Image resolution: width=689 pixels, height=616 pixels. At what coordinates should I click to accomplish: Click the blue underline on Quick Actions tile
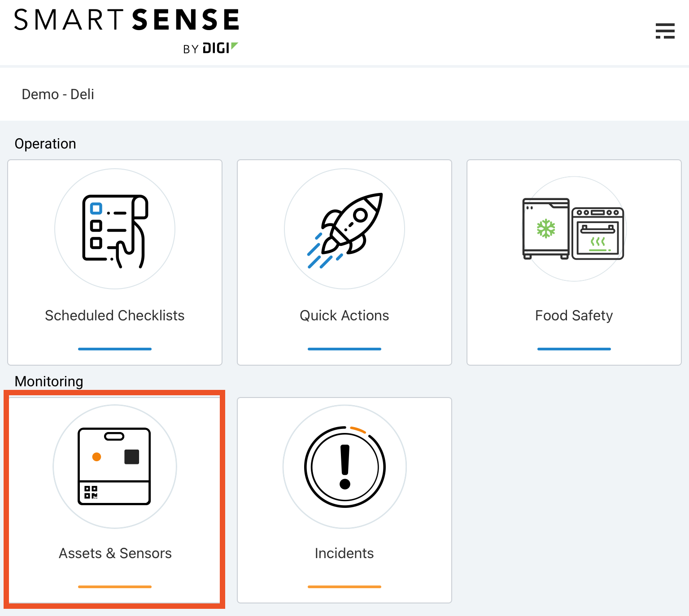(x=344, y=349)
